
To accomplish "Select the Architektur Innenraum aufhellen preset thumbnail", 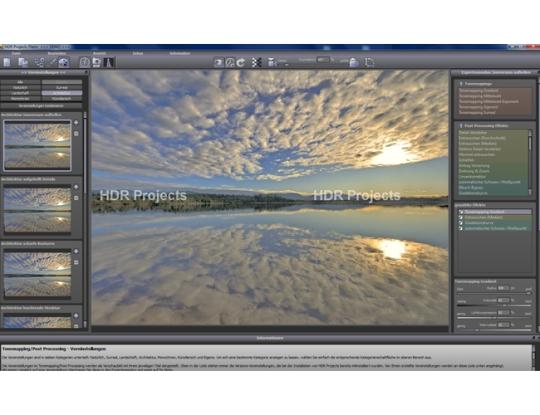I will click(37, 145).
